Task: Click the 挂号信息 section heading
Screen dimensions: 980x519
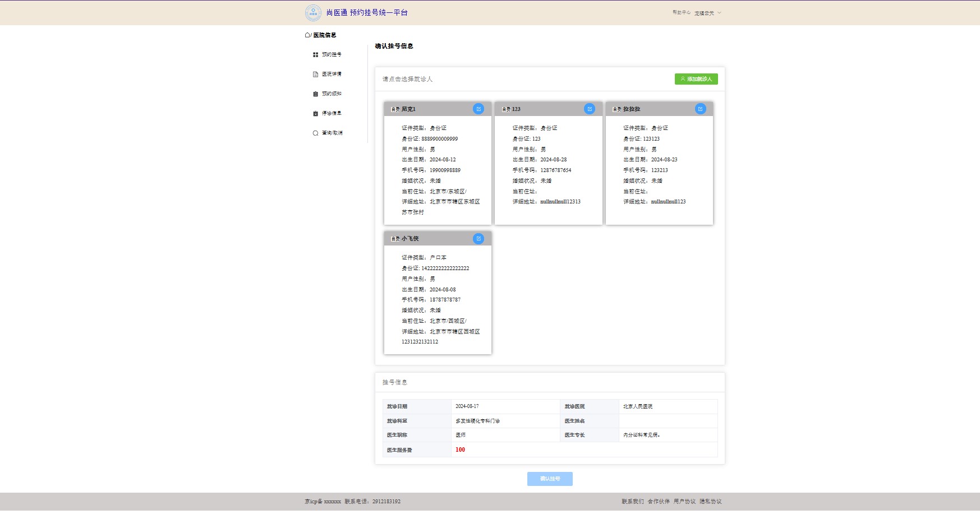Action: pos(394,382)
